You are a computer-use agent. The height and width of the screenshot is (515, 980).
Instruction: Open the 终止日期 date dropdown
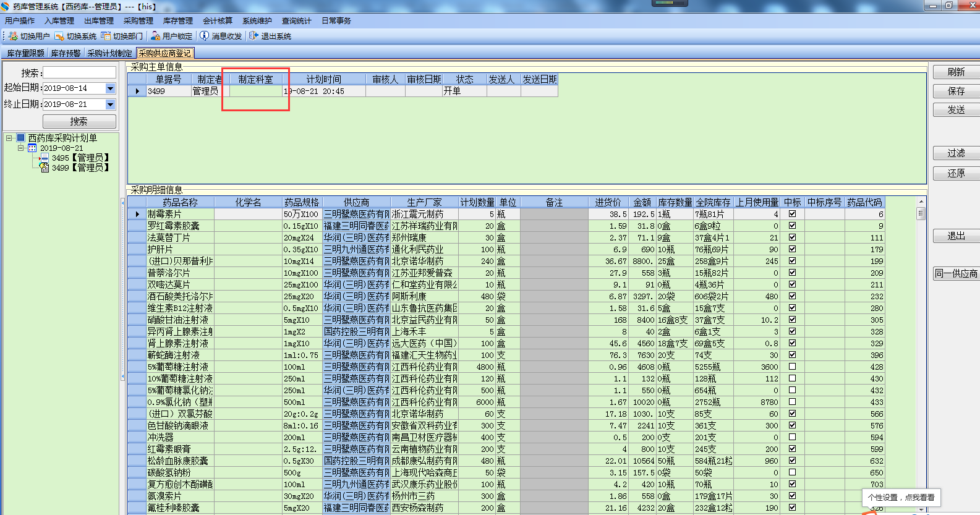(x=111, y=104)
